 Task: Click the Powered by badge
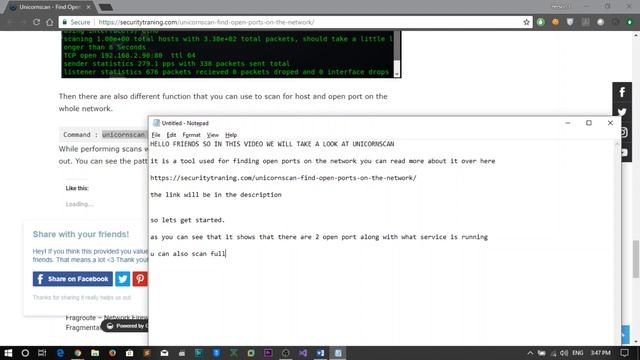[x=125, y=326]
